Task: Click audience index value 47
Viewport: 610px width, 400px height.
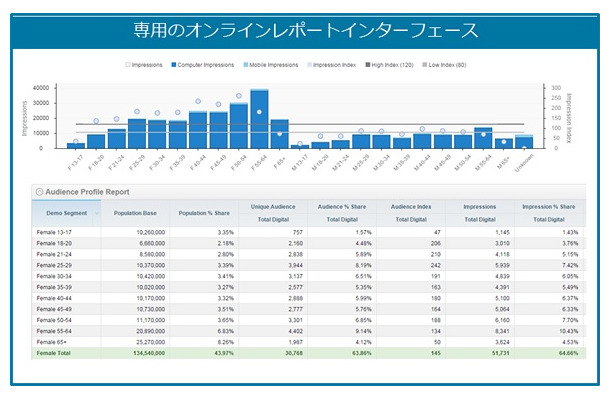Action: pyautogui.click(x=437, y=232)
